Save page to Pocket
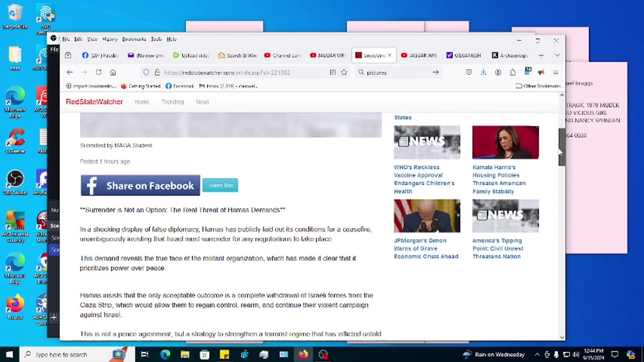Screen dimensions: 644x362 [x=469, y=72]
